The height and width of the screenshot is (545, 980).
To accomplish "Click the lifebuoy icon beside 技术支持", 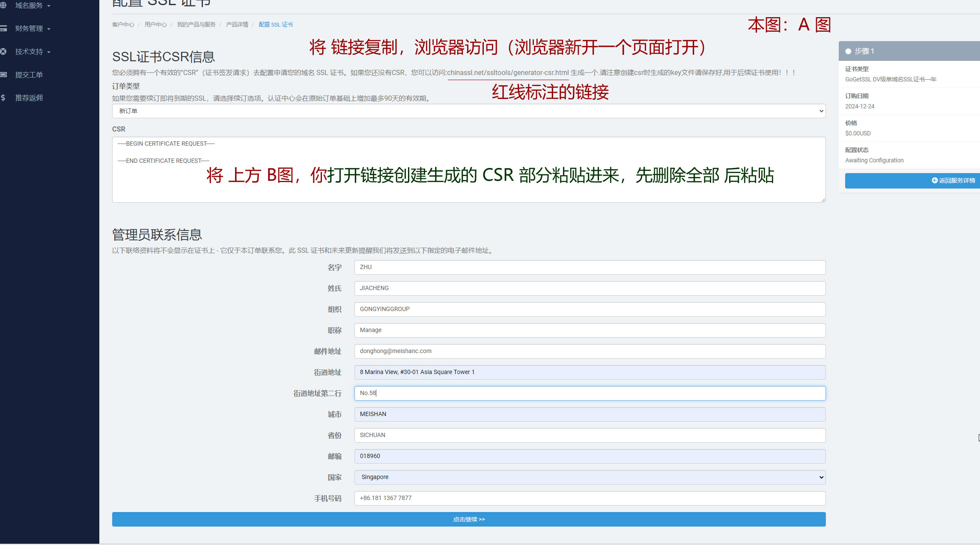I will tap(3, 52).
